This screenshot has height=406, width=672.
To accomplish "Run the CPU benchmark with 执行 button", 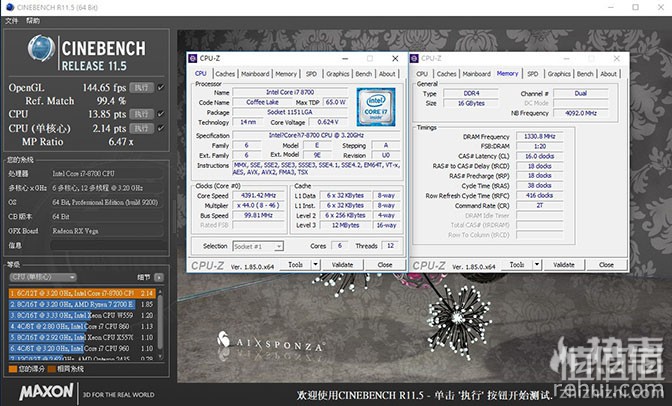I will 141,114.
